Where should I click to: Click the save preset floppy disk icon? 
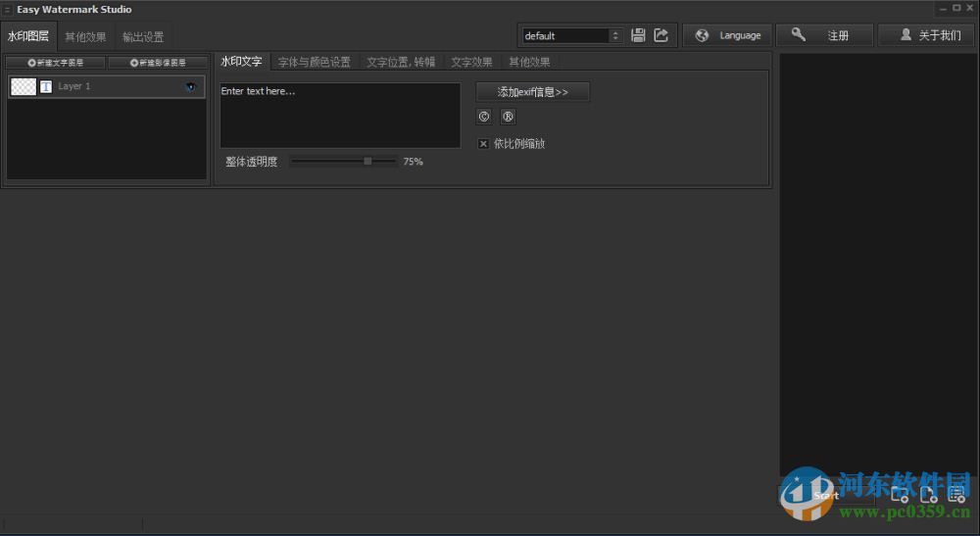638,35
